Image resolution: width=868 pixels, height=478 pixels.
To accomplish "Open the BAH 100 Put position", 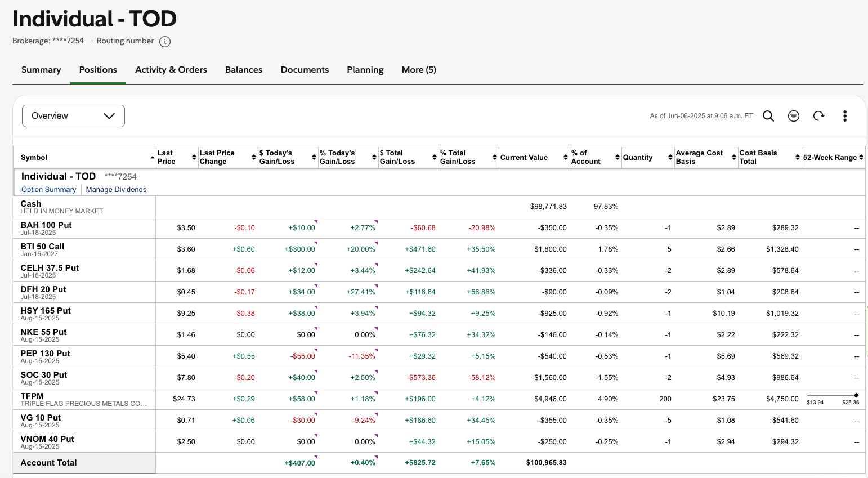I will 46,225.
